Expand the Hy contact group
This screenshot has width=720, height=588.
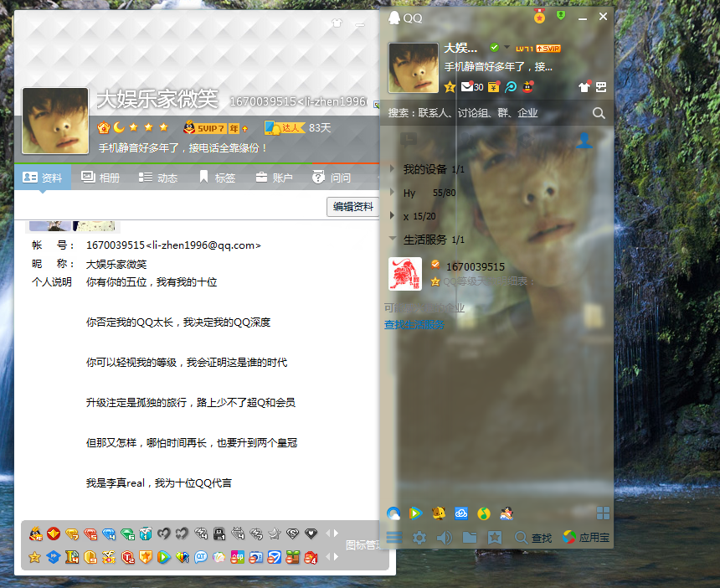(392, 192)
